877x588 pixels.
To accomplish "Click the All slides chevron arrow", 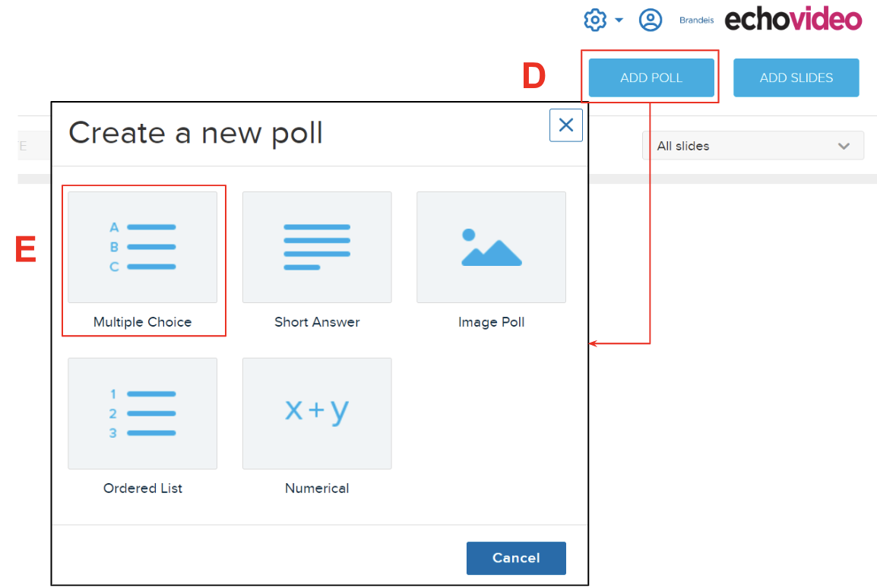I will point(844,147).
